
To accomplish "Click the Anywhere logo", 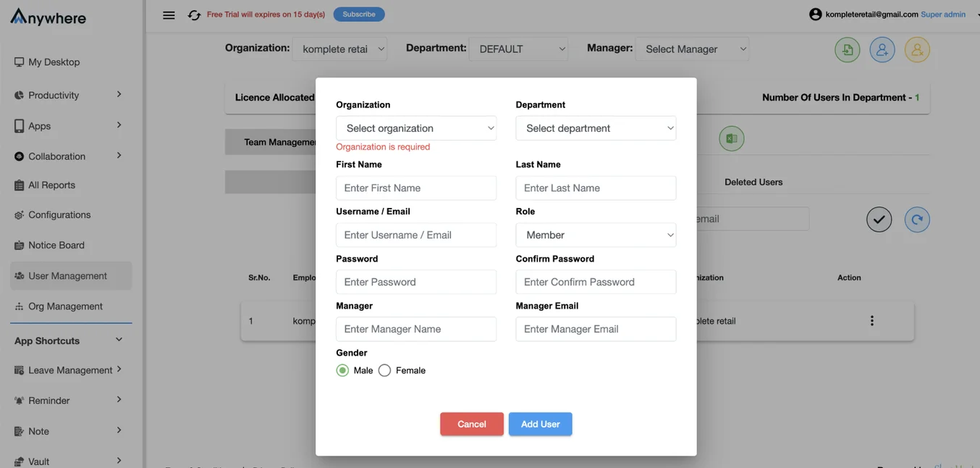I will [x=48, y=17].
